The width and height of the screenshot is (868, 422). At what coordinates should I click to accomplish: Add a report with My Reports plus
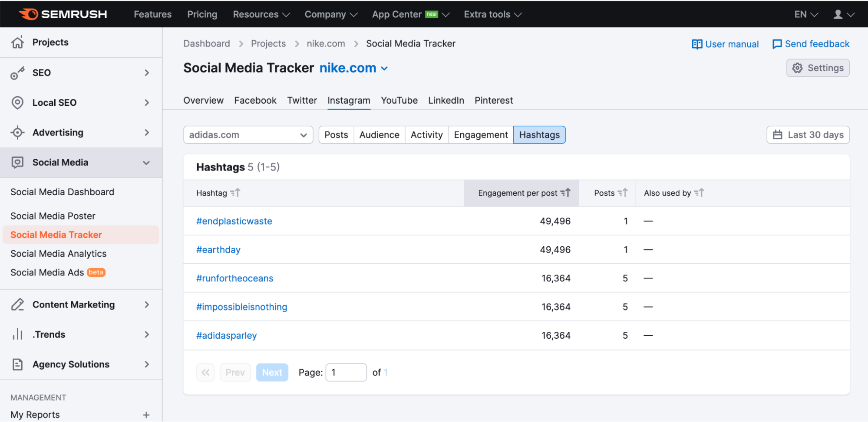coord(146,415)
